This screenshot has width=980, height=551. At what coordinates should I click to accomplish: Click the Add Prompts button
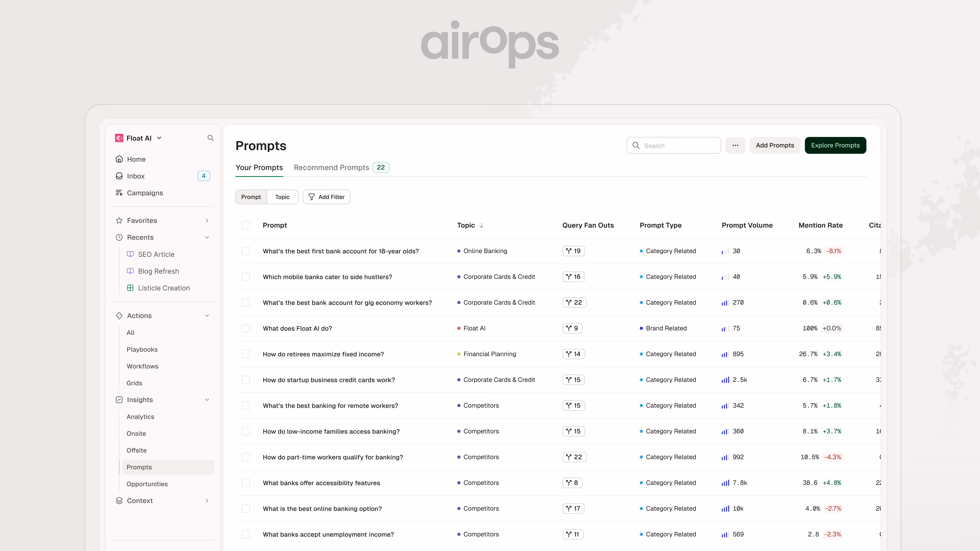click(775, 145)
